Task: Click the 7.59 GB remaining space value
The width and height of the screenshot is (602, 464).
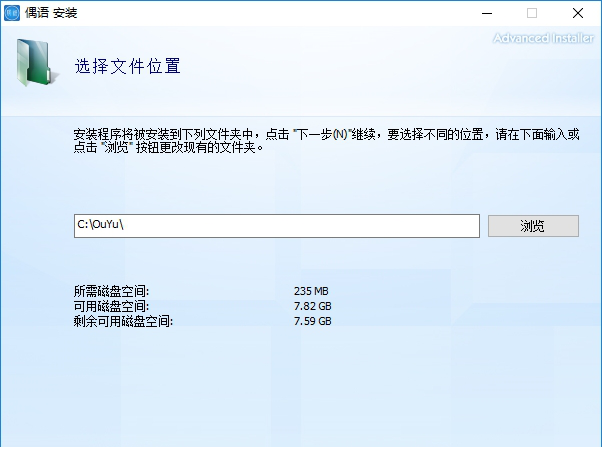Action: (313, 321)
